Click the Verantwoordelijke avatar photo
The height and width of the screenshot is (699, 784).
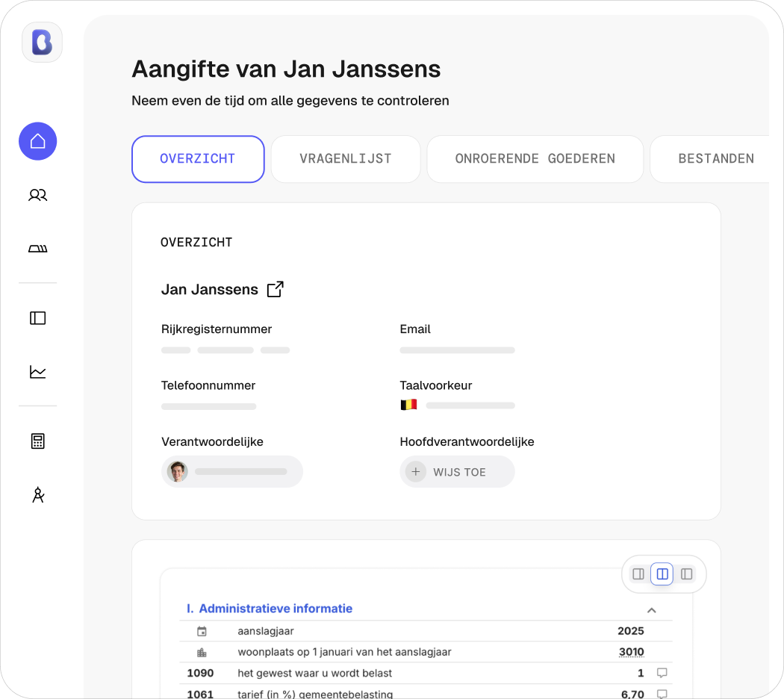[178, 471]
